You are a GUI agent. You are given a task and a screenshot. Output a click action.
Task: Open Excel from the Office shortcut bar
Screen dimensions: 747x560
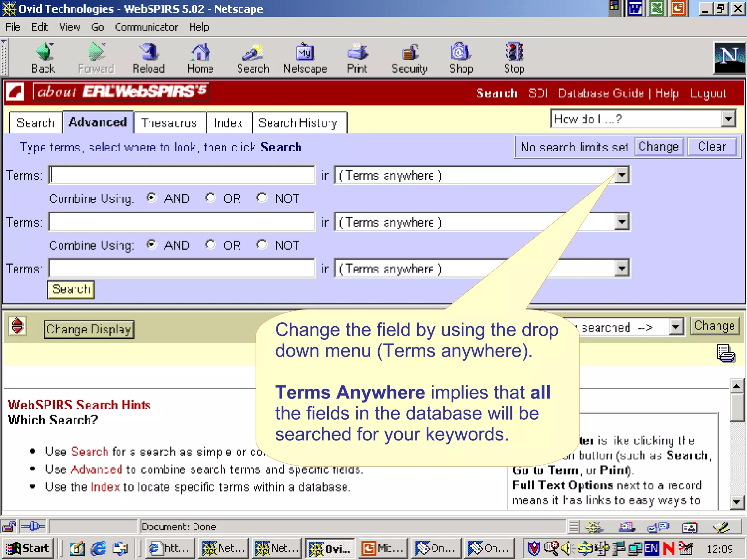657,8
